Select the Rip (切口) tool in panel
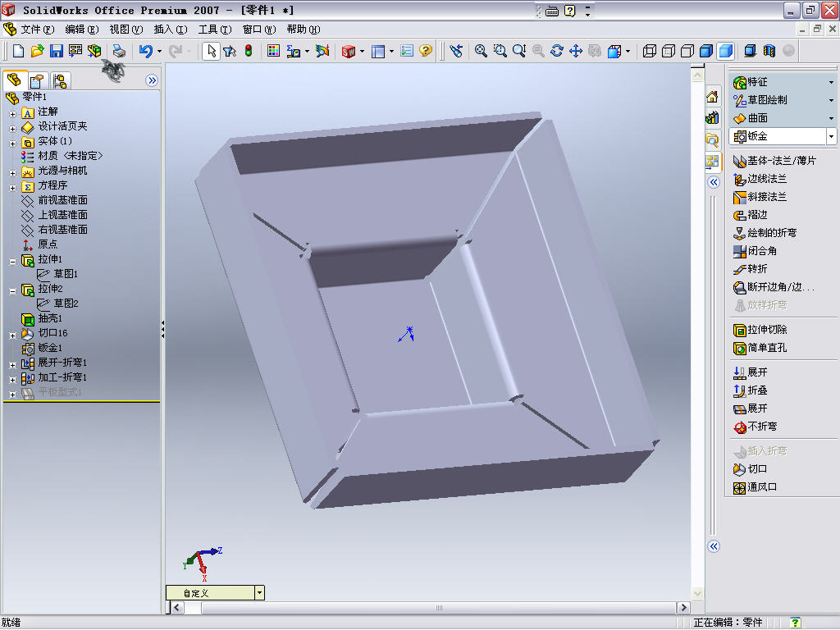 (750, 469)
